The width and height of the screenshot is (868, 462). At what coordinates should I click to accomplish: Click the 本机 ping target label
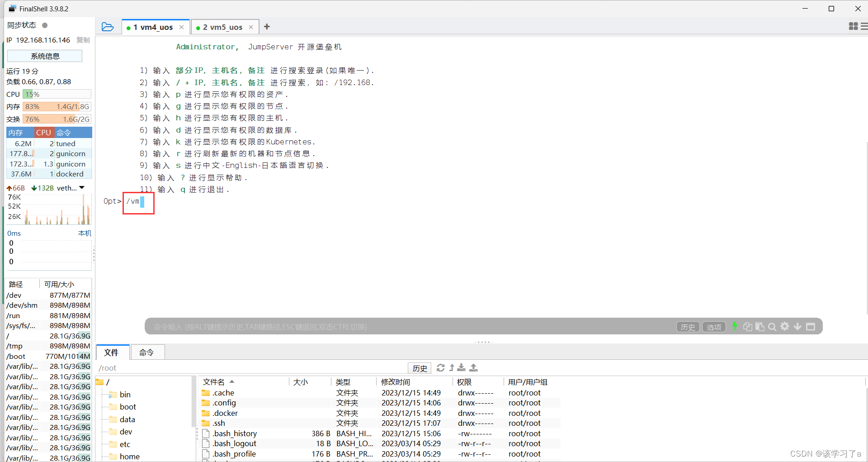click(85, 233)
